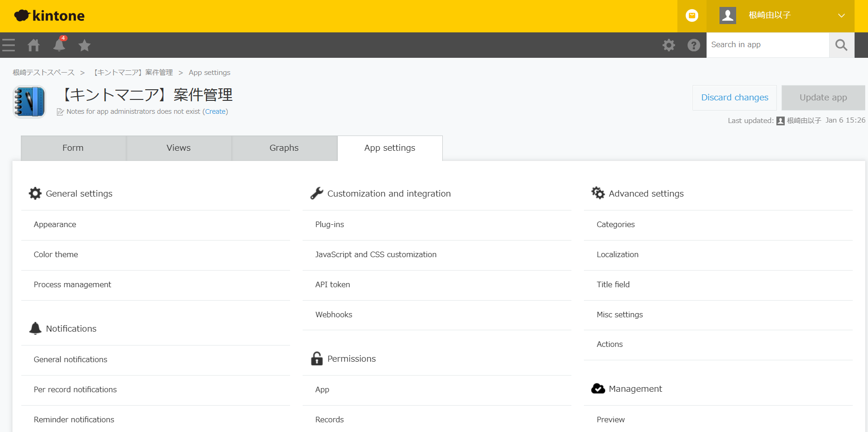
Task: Open Process management settings
Action: click(x=73, y=284)
